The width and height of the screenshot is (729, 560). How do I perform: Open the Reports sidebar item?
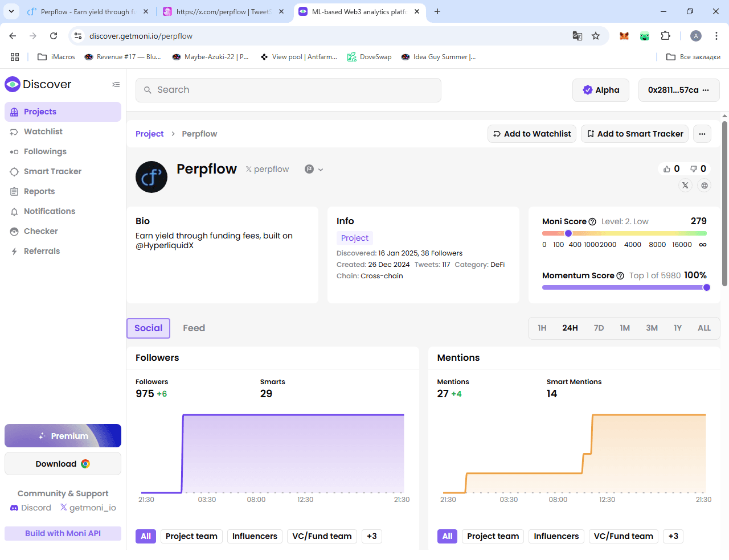[x=63, y=191]
